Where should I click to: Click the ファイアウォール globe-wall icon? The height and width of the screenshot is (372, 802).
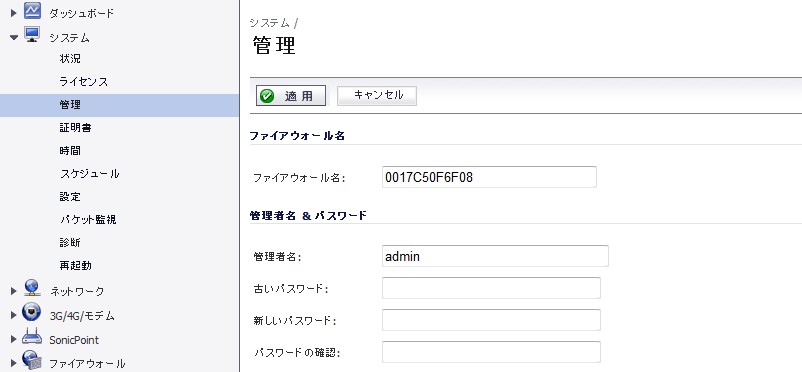tap(32, 361)
